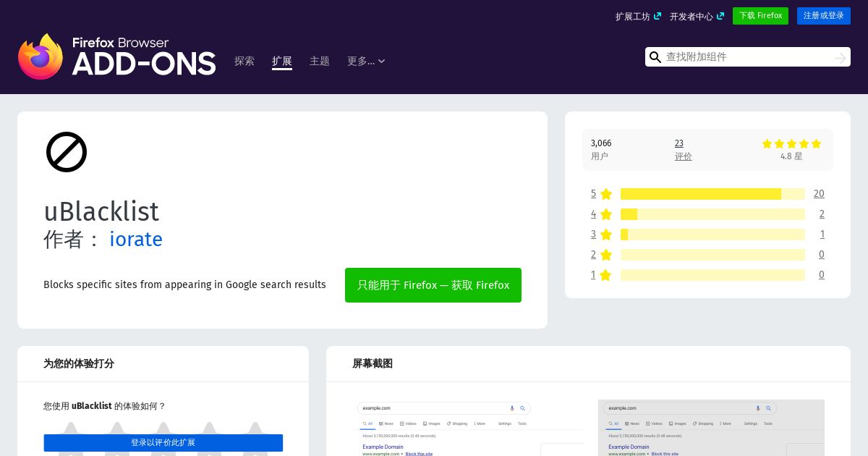Click the search magnifier icon
Viewport: 868px width, 456px height.
(x=655, y=57)
